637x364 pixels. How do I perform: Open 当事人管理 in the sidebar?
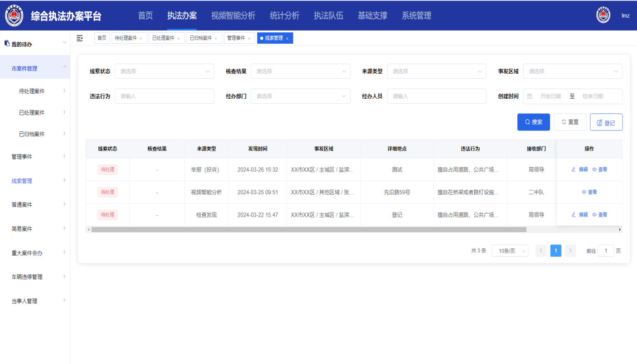point(35,301)
